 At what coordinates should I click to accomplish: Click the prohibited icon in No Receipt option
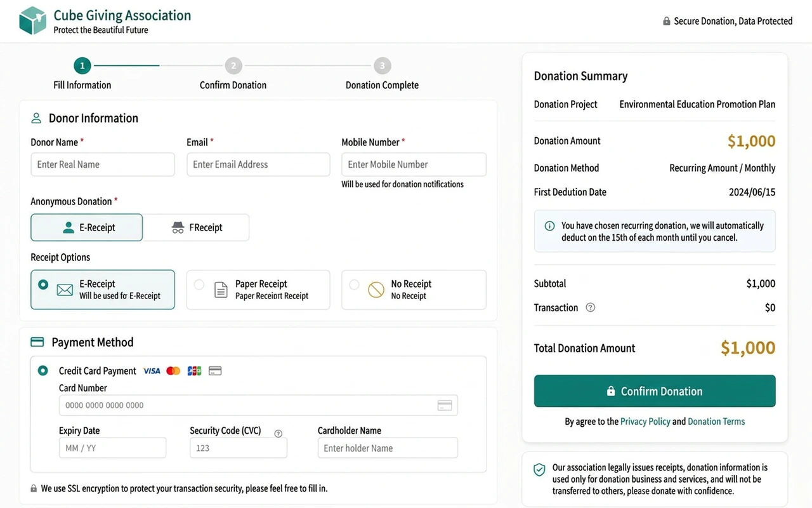point(376,290)
